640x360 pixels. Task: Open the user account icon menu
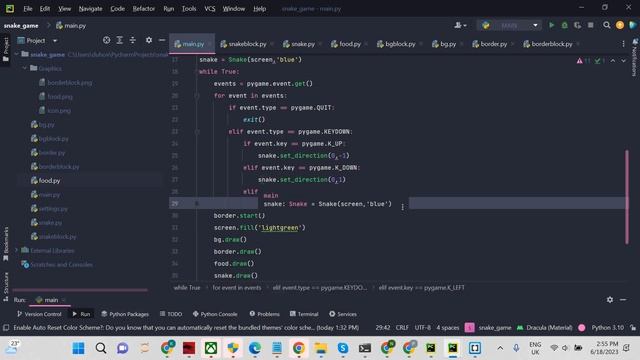click(x=460, y=25)
